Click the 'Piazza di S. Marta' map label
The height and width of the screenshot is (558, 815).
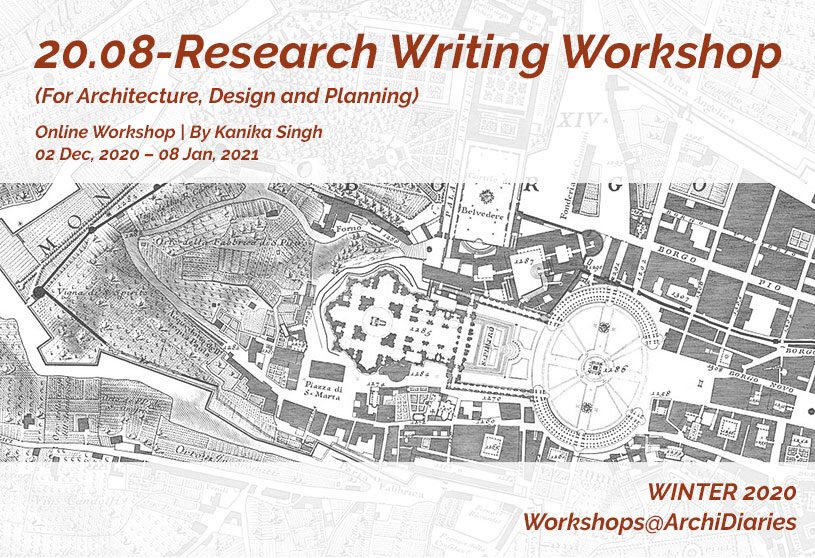323,390
